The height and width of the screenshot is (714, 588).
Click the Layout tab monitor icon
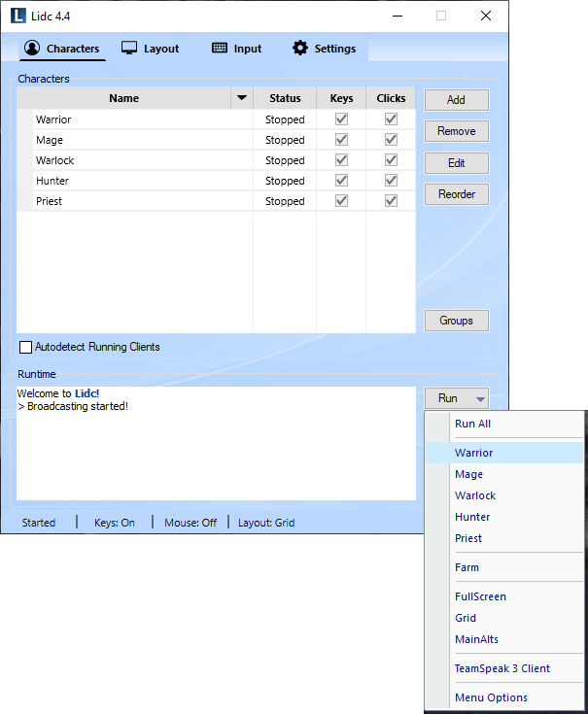(x=129, y=49)
